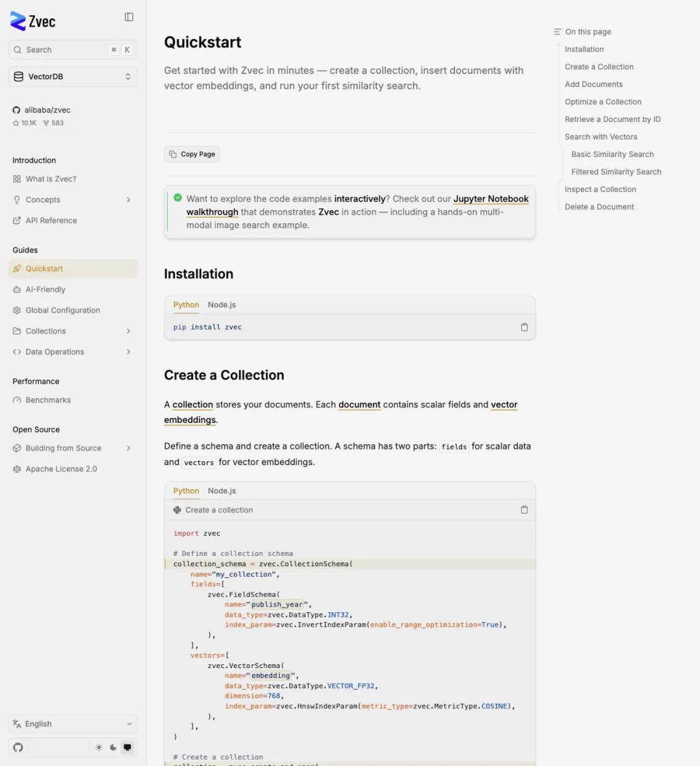Viewport: 700px width, 766px height.
Task: Click the Data Operations code icon
Action: click(x=17, y=352)
